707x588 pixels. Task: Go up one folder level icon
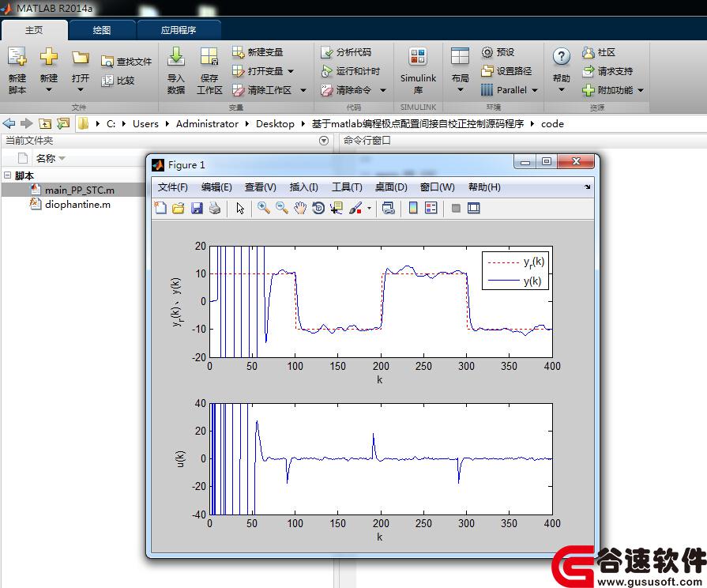[x=45, y=123]
